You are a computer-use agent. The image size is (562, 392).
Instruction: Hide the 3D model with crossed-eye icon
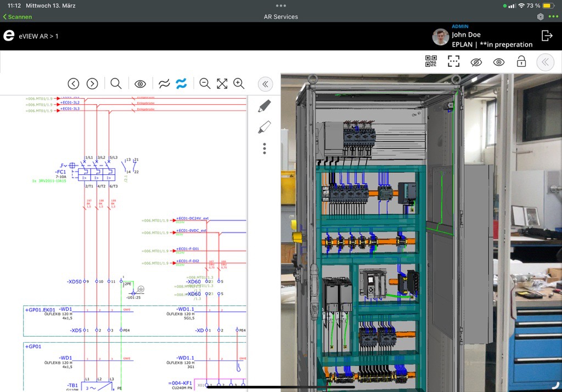(476, 62)
